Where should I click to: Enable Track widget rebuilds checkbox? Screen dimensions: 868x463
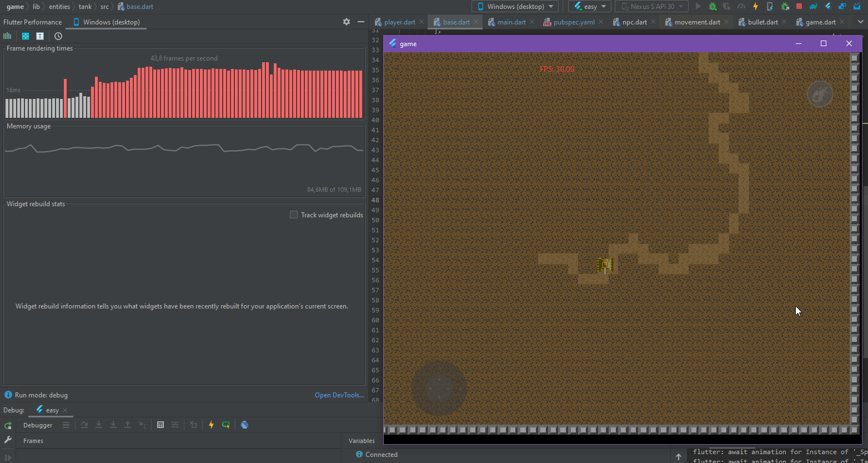click(x=294, y=215)
